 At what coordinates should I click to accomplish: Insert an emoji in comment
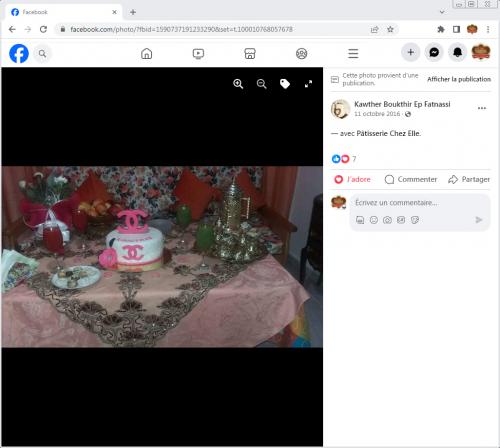(374, 220)
